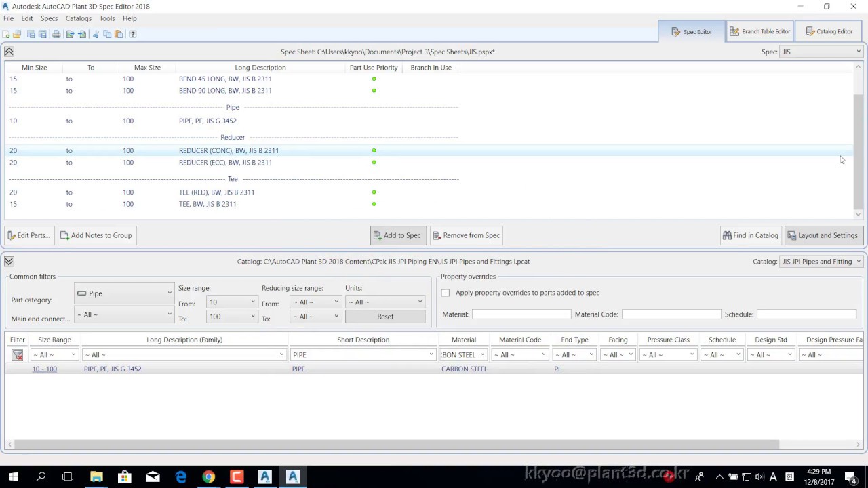The width and height of the screenshot is (868, 488).
Task: Click the Import from Excel toolbar icon
Action: (82, 34)
